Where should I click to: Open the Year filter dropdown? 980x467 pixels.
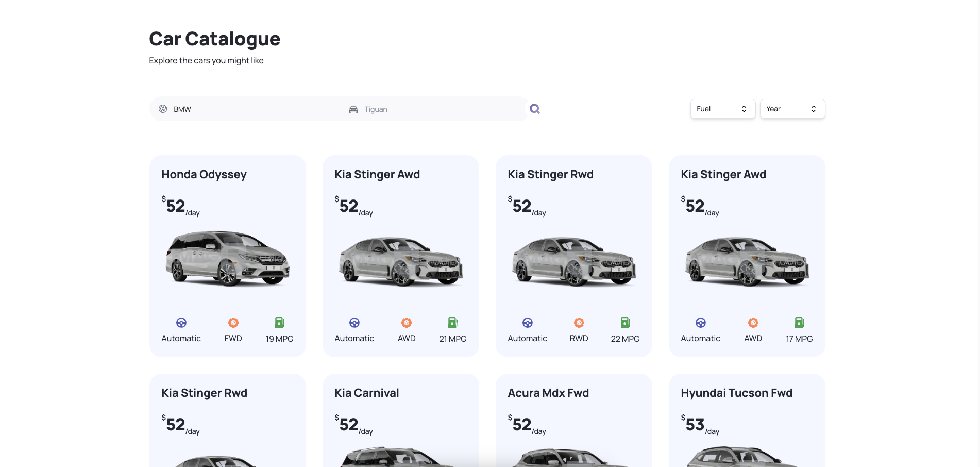792,109
